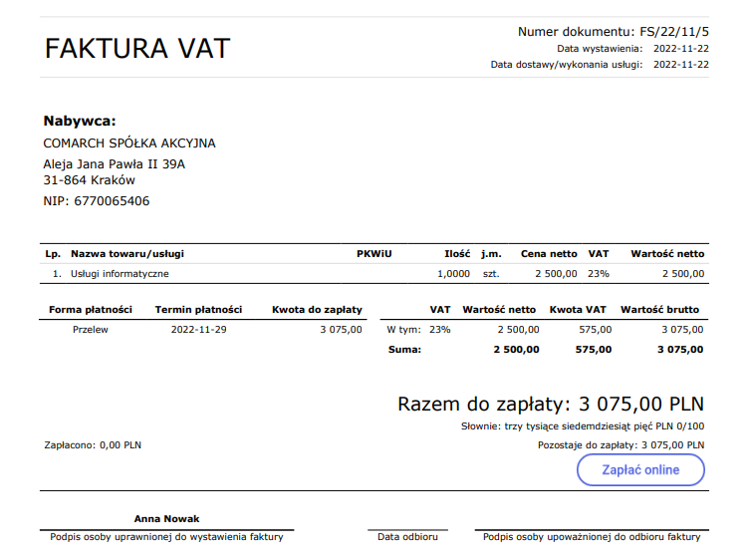Viewport: 748px width, 560px height.
Task: Click the Wartość brutto column header
Action: pyautogui.click(x=659, y=310)
